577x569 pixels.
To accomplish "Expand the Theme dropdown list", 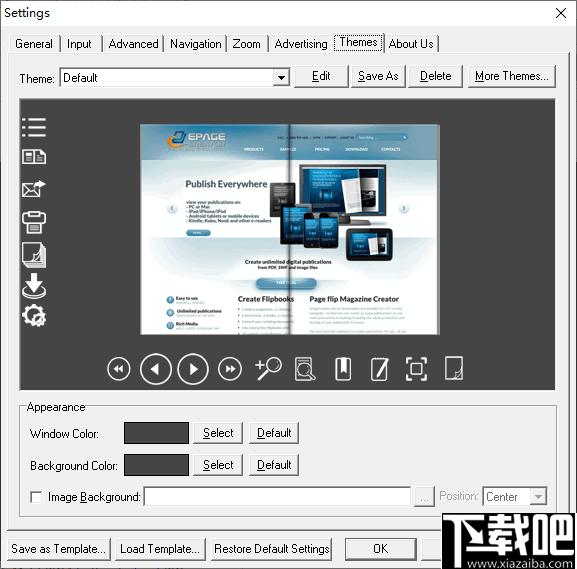I will click(282, 78).
